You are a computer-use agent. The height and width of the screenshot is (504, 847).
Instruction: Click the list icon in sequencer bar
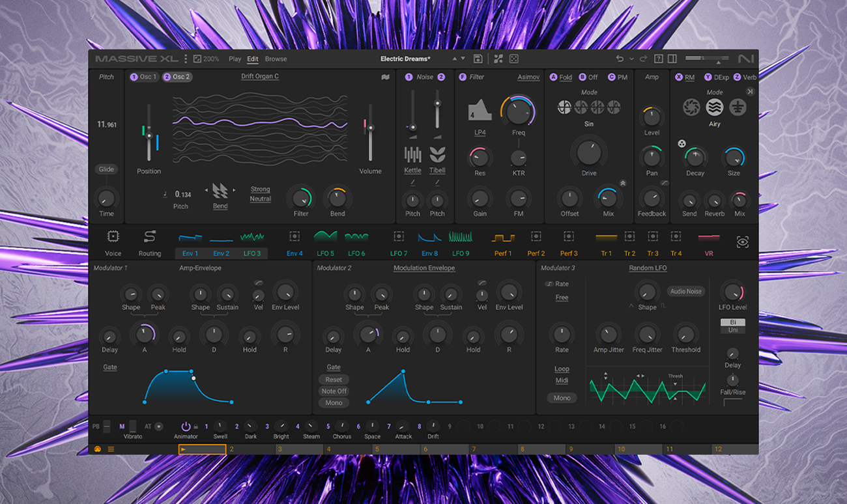tap(111, 449)
